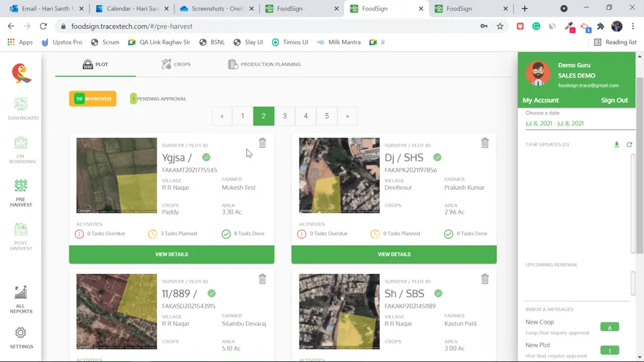
Task: Open New Plot approvals count badge 1
Action: coord(610,350)
